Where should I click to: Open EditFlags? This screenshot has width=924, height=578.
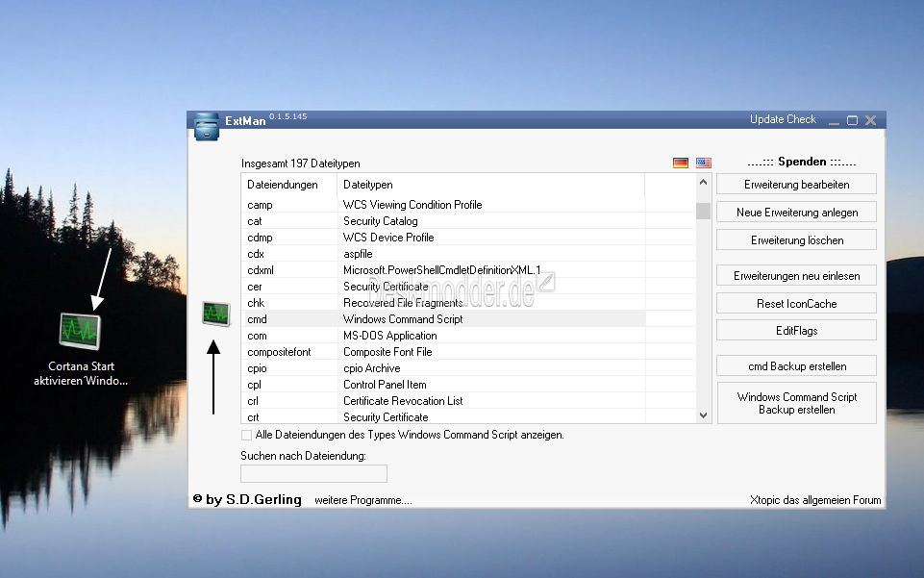click(x=796, y=329)
